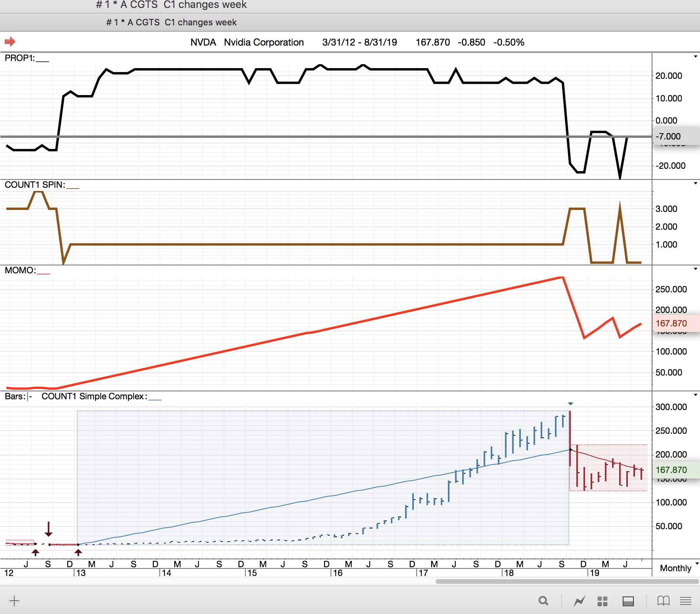Click year 15 on the time axis

tap(252, 573)
